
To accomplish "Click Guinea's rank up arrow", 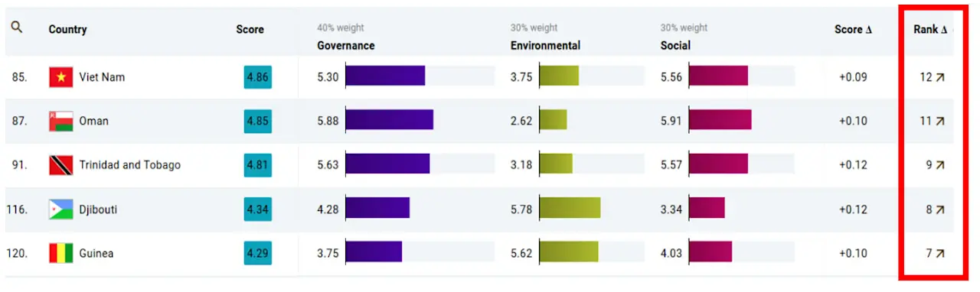I will coord(940,253).
